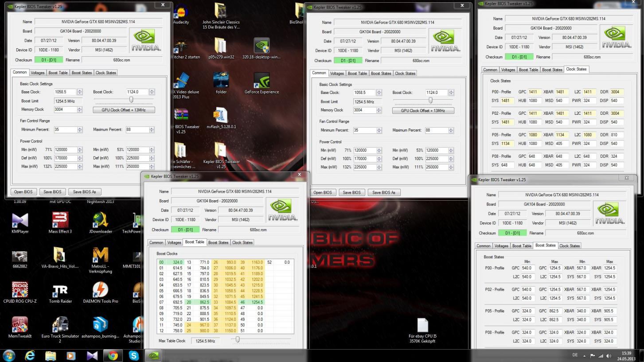Step Base Clock spinner in top-left window

80,92
